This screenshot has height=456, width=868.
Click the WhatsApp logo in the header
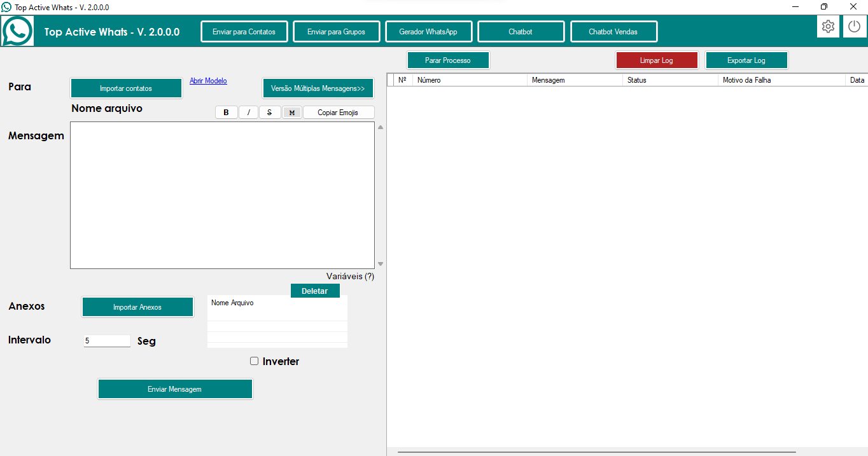pyautogui.click(x=17, y=31)
